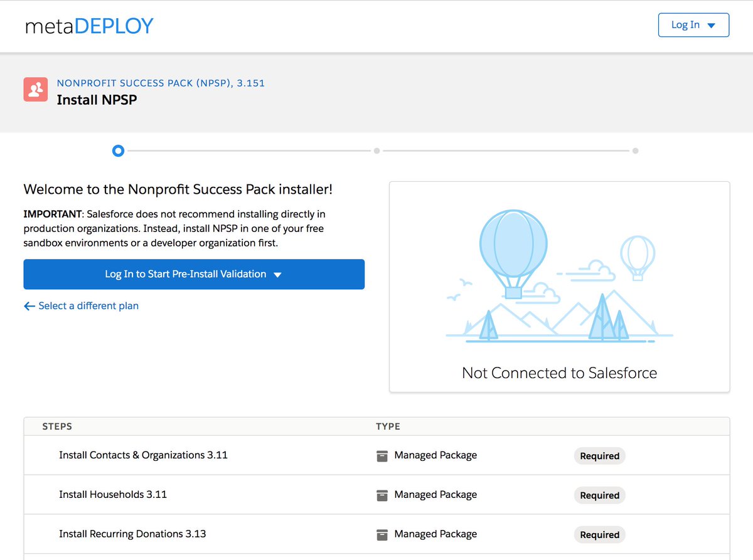This screenshot has height=560, width=753.
Task: Click Required badge for Recurring Donations
Action: (x=599, y=535)
